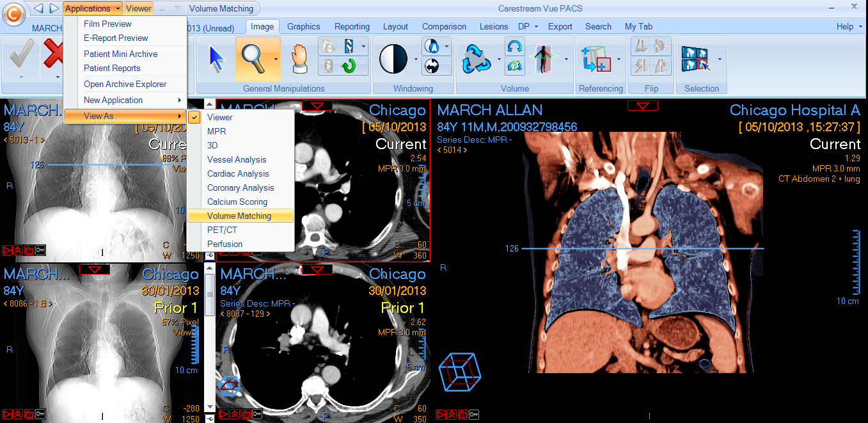Viewport: 868px width, 423px height.
Task: Open the Referencing dropdown arrow
Action: [619, 60]
